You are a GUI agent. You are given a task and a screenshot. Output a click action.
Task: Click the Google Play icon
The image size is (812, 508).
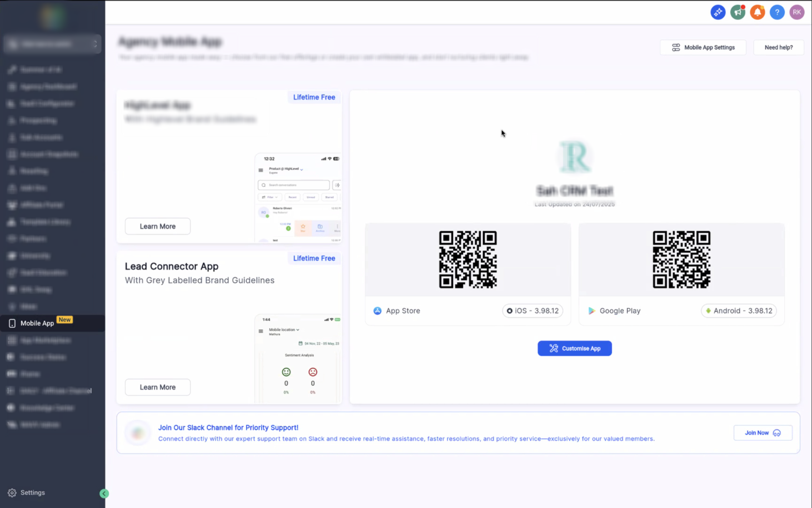click(592, 311)
